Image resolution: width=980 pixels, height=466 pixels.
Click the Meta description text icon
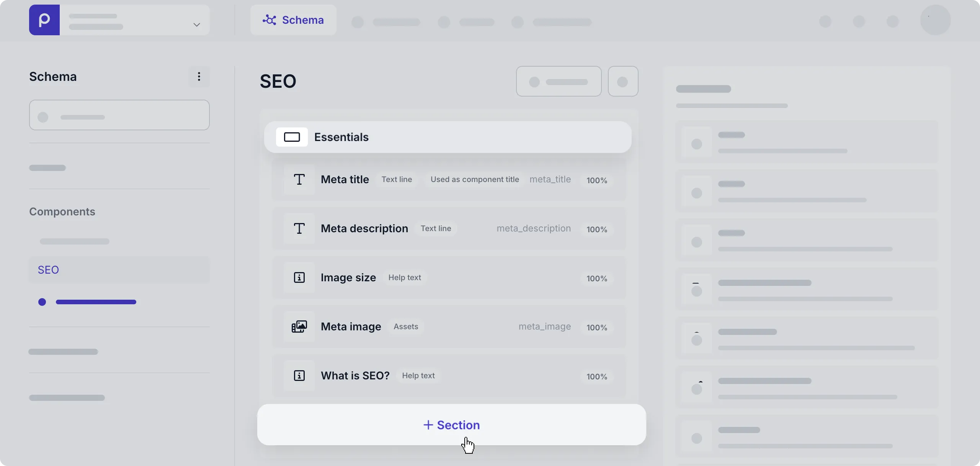pos(299,228)
